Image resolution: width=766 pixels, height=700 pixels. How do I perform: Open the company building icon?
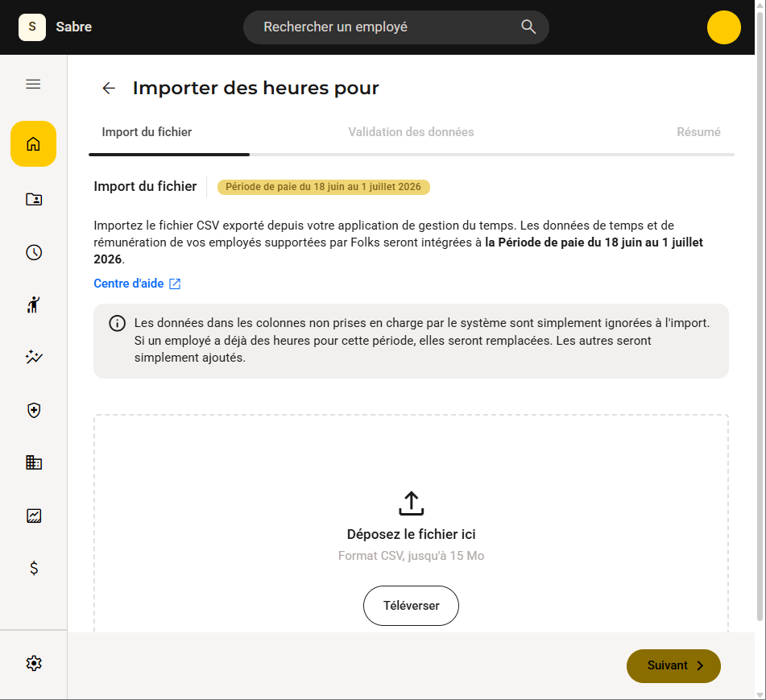34,462
